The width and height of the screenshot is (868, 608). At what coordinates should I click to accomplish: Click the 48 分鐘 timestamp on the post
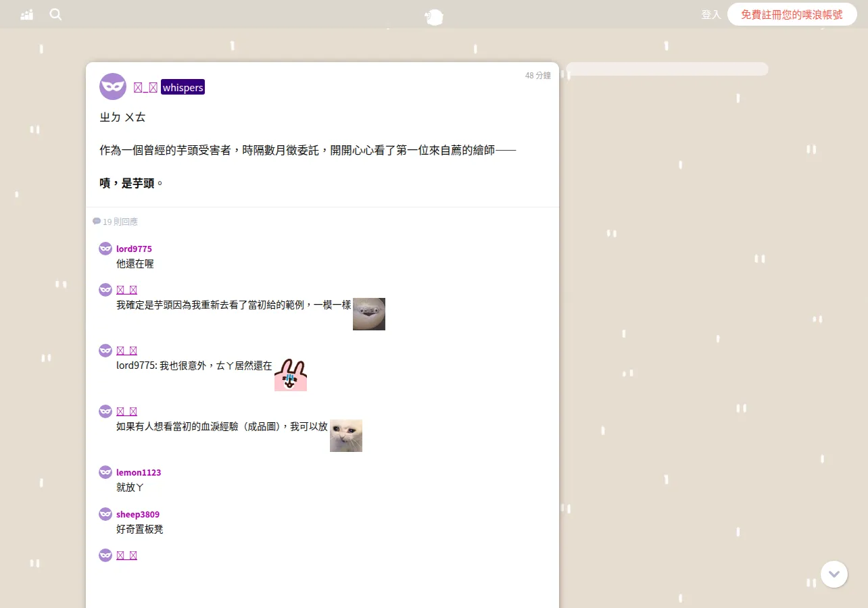click(x=538, y=76)
